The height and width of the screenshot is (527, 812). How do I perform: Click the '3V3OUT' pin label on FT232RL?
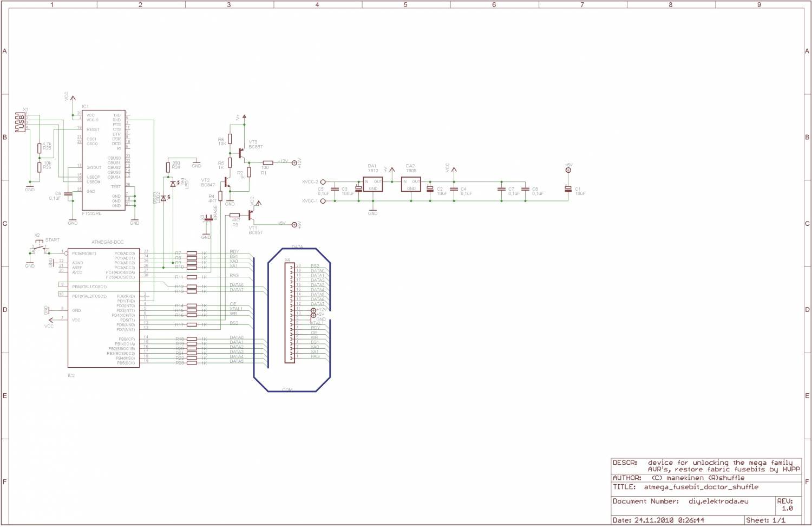[x=94, y=167]
